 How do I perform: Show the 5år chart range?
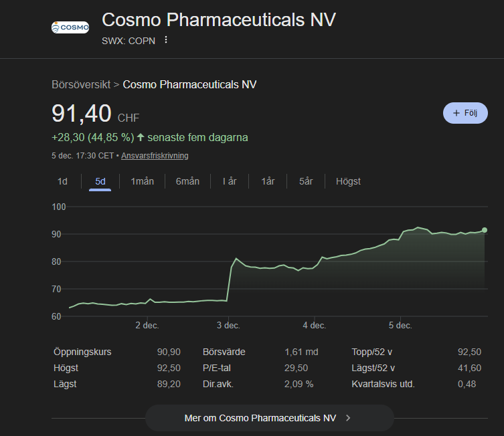306,181
